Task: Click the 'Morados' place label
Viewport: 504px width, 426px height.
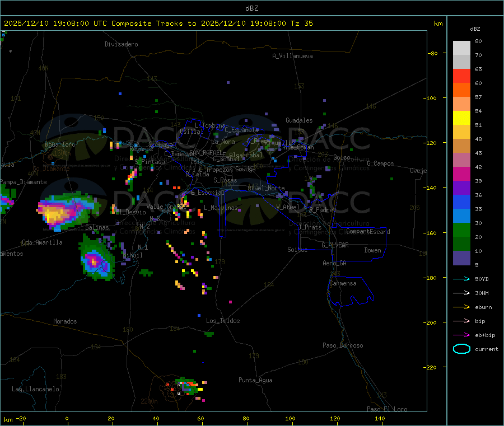Action: pyautogui.click(x=65, y=321)
